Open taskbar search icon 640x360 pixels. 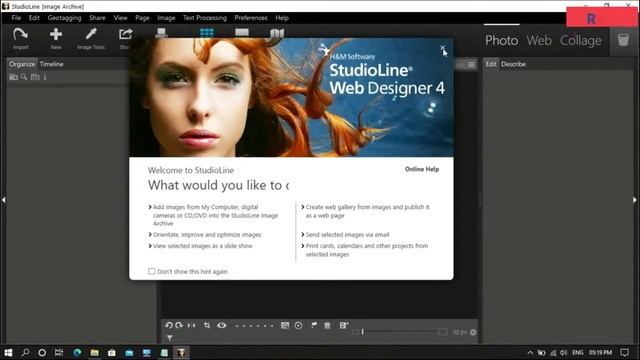click(x=25, y=353)
